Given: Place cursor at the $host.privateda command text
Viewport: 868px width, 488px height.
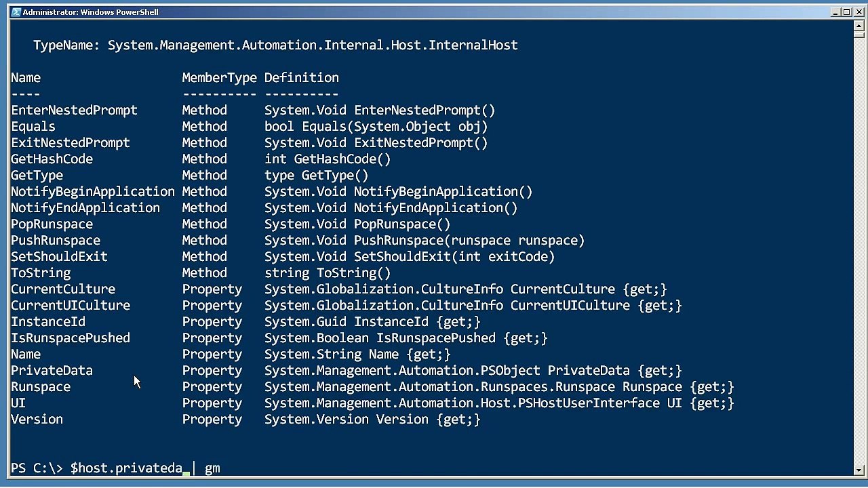Looking at the screenshot, I should 126,468.
